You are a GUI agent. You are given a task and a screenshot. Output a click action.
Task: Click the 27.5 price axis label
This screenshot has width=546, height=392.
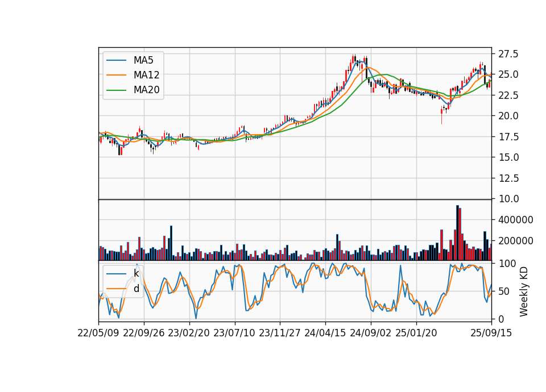pyautogui.click(x=508, y=55)
